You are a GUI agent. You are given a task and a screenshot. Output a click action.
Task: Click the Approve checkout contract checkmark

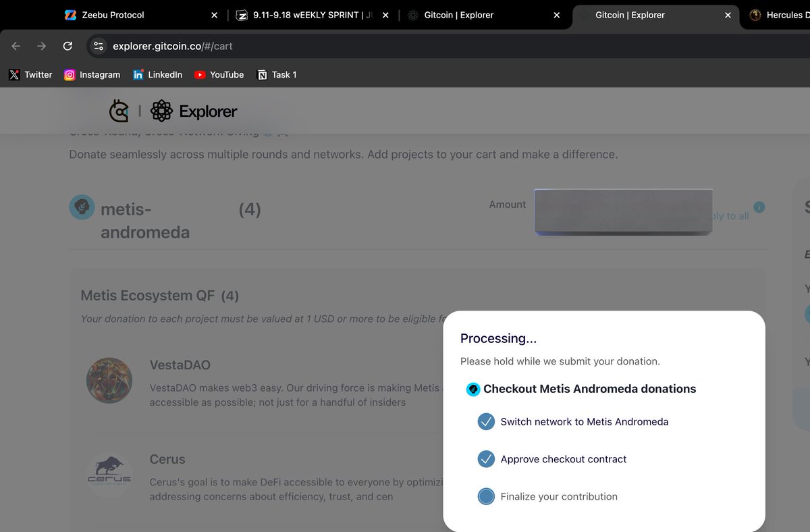click(486, 459)
